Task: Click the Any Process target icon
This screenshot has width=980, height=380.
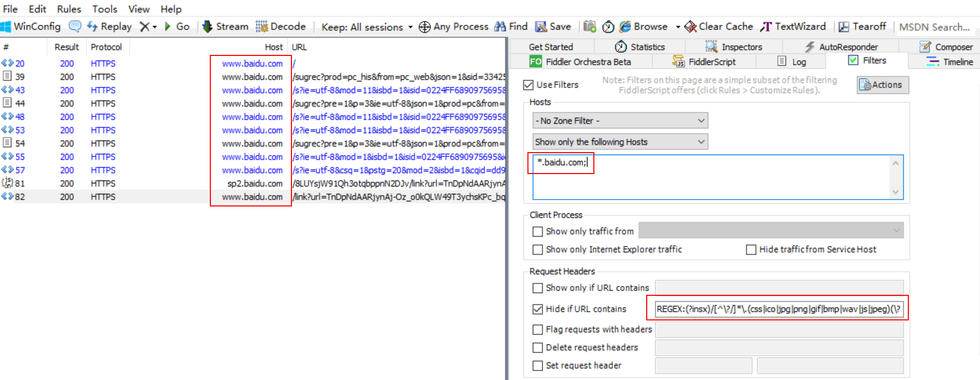Action: click(x=425, y=27)
